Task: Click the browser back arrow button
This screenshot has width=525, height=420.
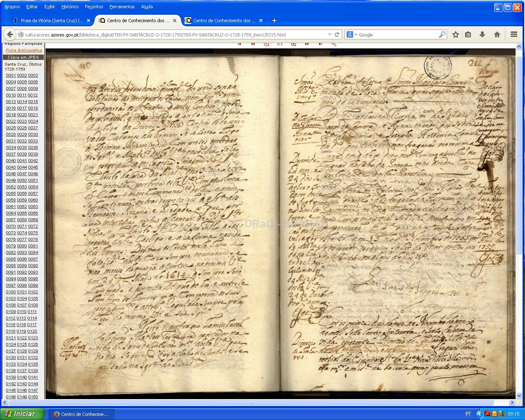Action: (10, 35)
